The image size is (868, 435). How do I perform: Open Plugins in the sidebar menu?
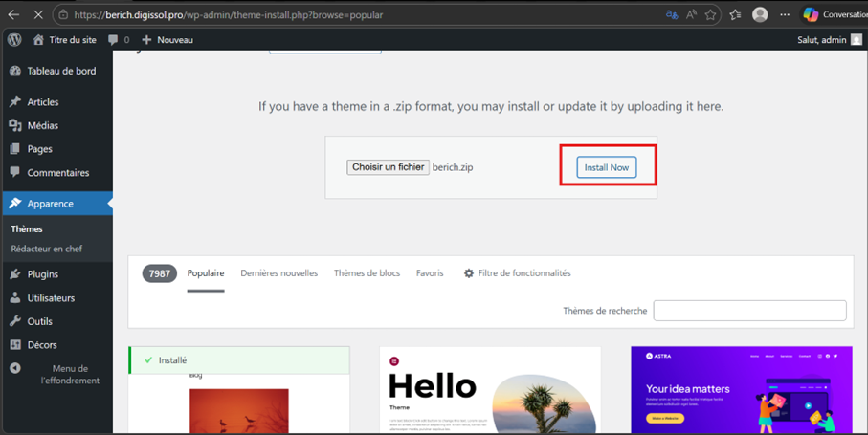[x=42, y=274]
